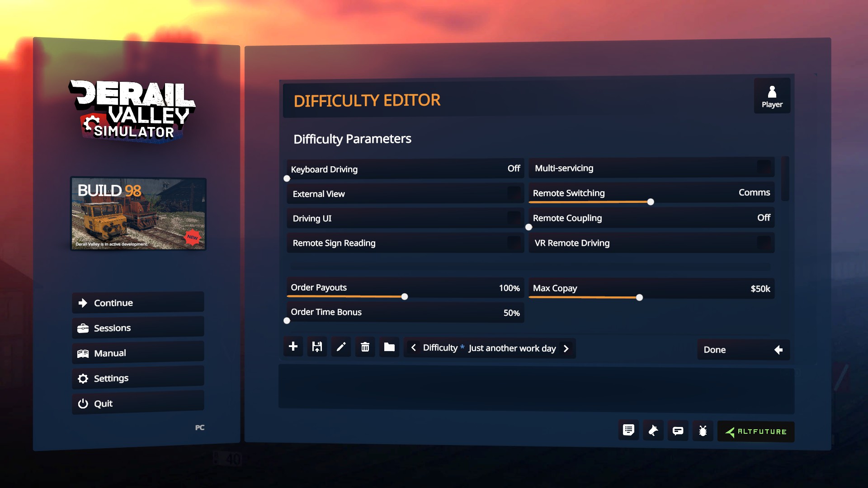The image size is (868, 488).
Task: Click the Continue menu item
Action: [138, 303]
